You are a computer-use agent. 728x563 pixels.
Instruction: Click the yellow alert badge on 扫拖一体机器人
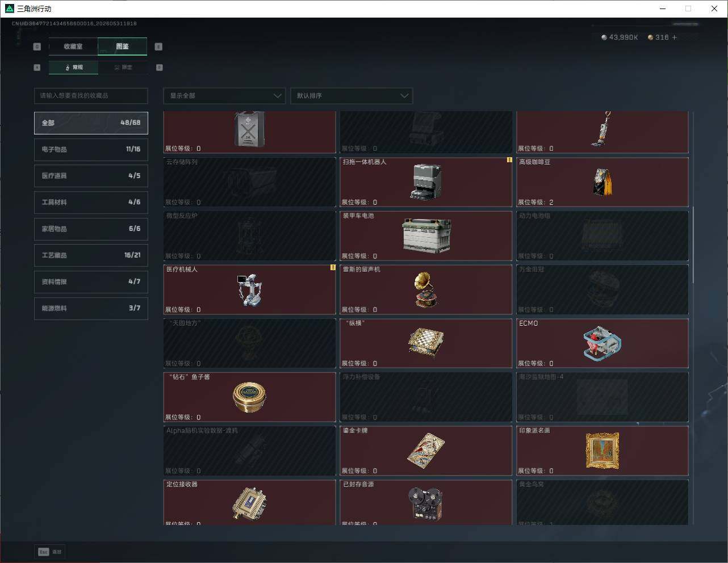tap(509, 160)
